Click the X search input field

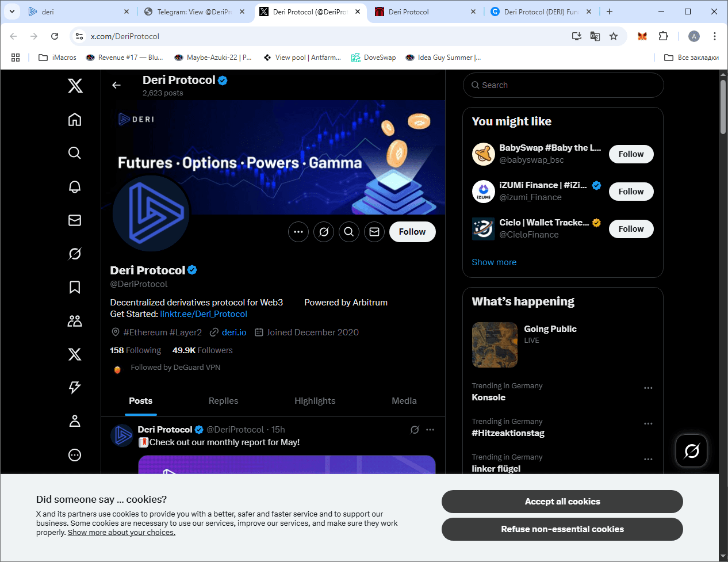tap(563, 85)
